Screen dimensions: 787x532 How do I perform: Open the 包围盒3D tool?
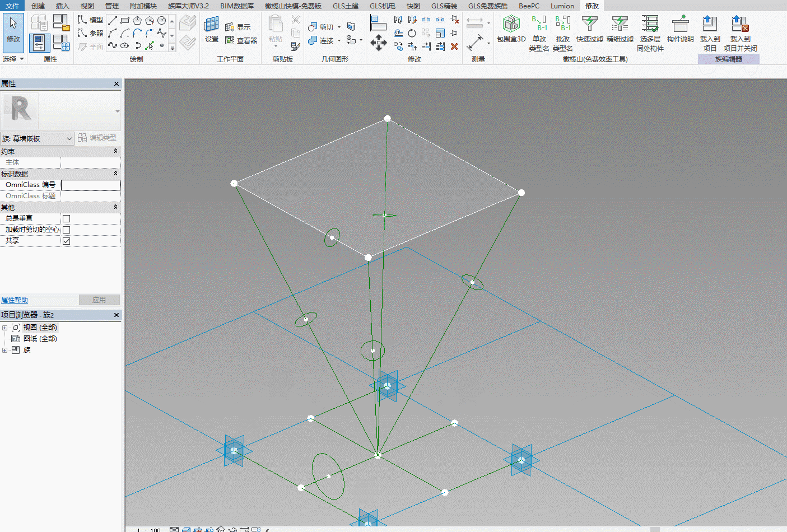click(511, 29)
